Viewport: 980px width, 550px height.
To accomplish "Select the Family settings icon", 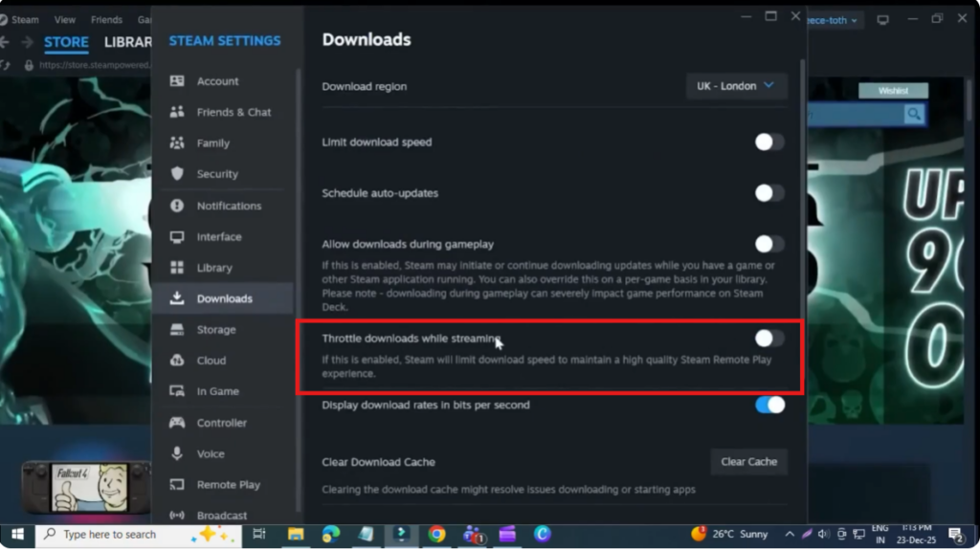I will coord(177,143).
